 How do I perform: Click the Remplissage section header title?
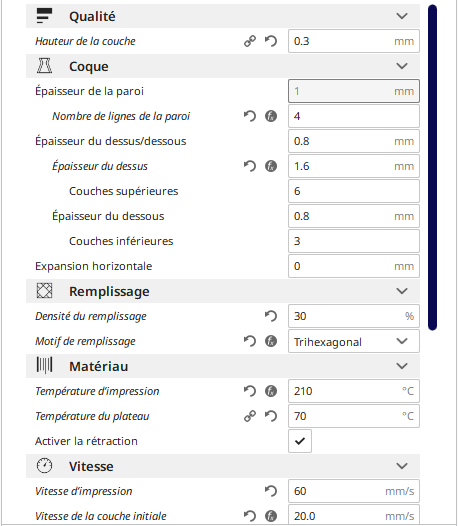point(109,292)
